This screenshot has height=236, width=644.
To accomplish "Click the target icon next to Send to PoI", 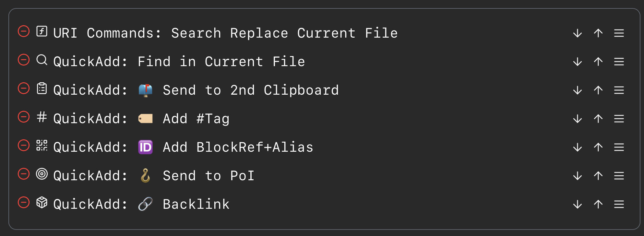I will [42, 175].
